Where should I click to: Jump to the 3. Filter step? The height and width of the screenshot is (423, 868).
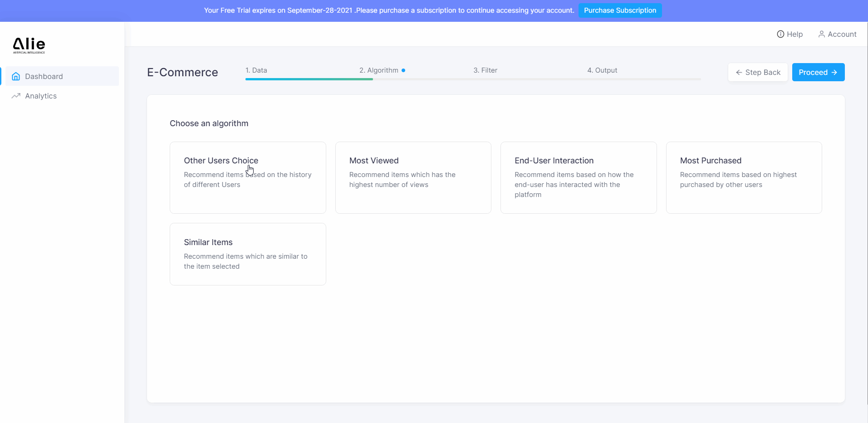(x=485, y=70)
